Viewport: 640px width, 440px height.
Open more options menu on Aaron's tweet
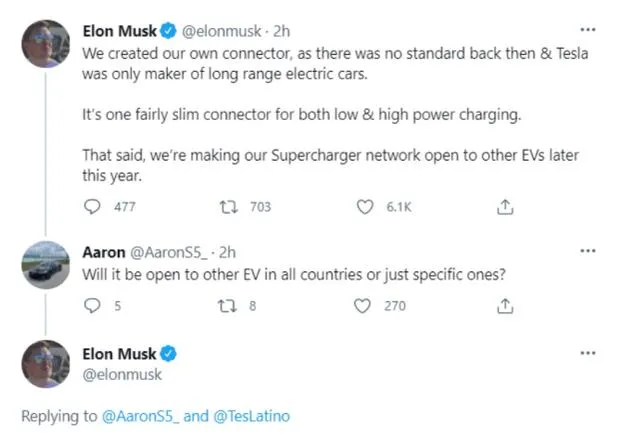point(588,253)
